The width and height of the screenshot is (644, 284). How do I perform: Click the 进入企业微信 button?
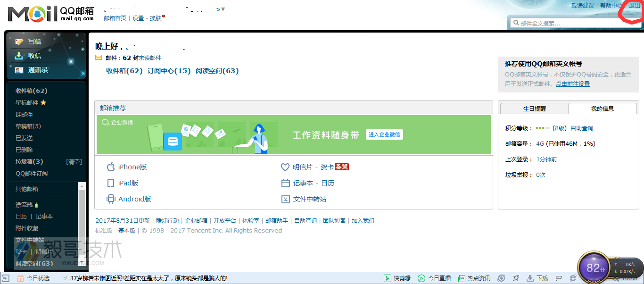coord(384,134)
